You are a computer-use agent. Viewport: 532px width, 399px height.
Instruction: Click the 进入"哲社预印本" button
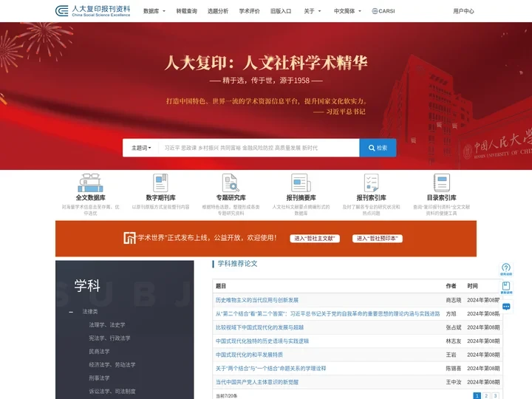(378, 239)
